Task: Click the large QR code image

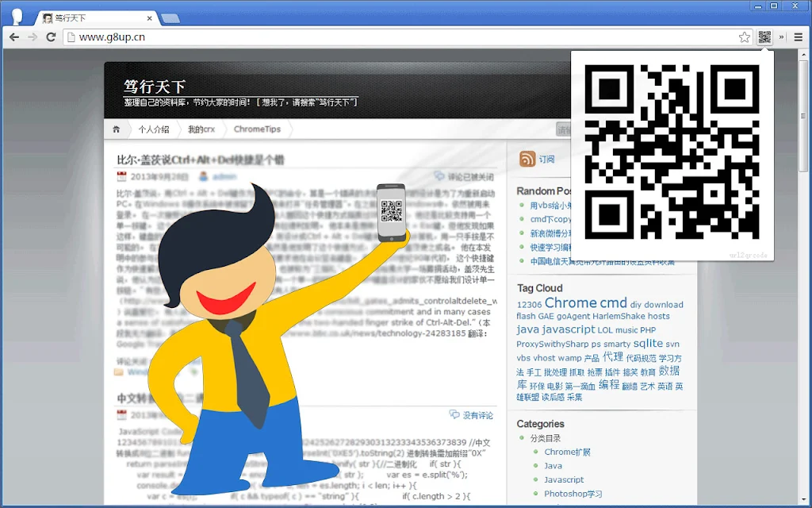Action: 672,152
